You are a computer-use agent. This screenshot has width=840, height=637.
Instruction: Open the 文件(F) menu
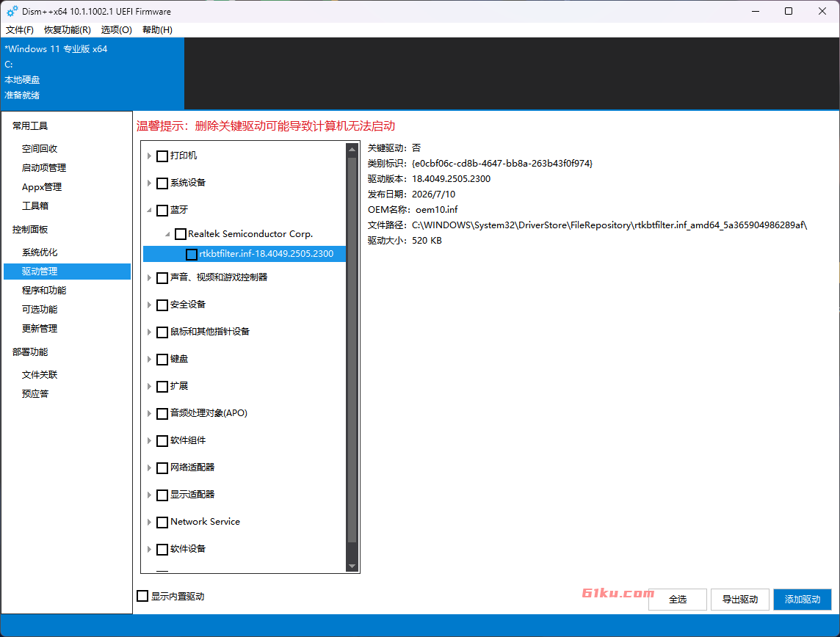point(20,30)
